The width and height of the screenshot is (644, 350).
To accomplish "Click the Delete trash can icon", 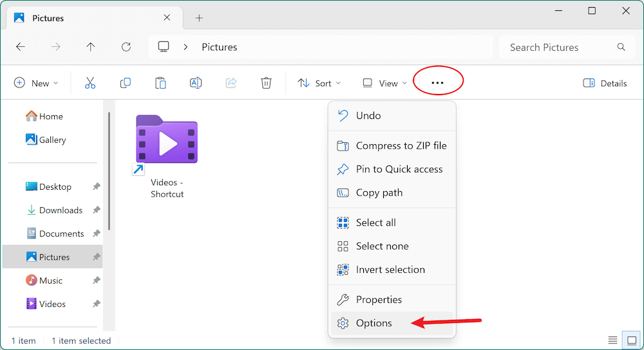I will pyautogui.click(x=266, y=83).
